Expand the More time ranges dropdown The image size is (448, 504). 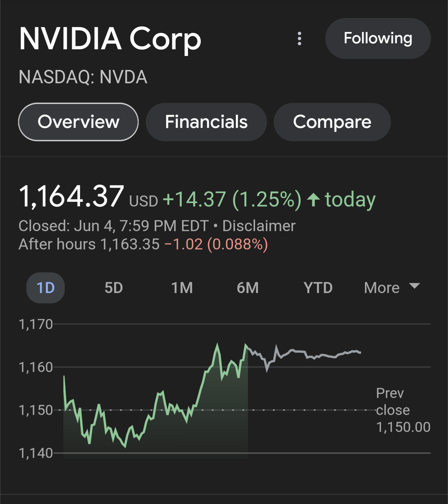click(x=392, y=288)
